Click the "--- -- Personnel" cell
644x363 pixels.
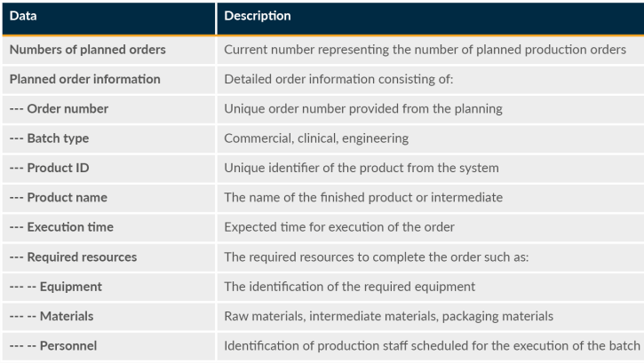[53, 345]
